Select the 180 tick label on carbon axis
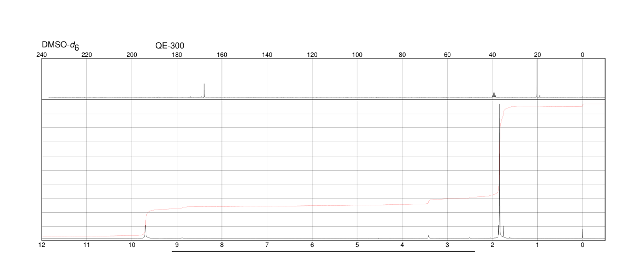 (177, 55)
